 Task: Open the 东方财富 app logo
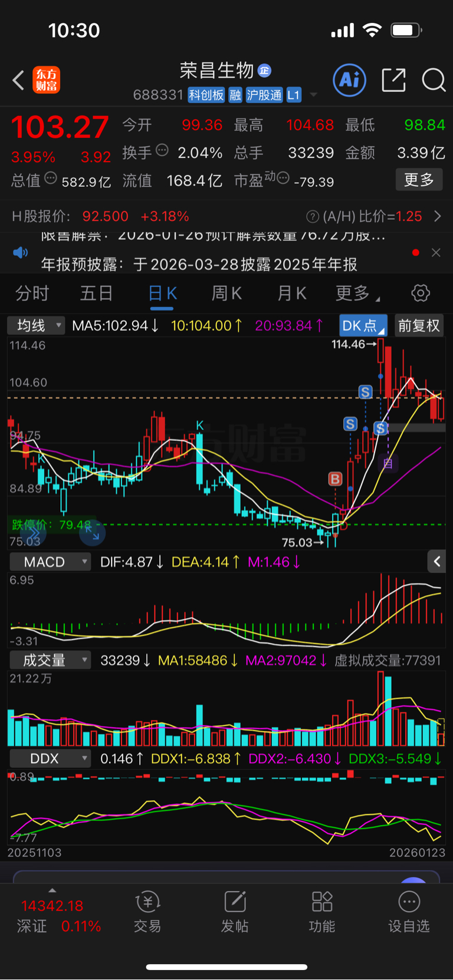(x=46, y=80)
